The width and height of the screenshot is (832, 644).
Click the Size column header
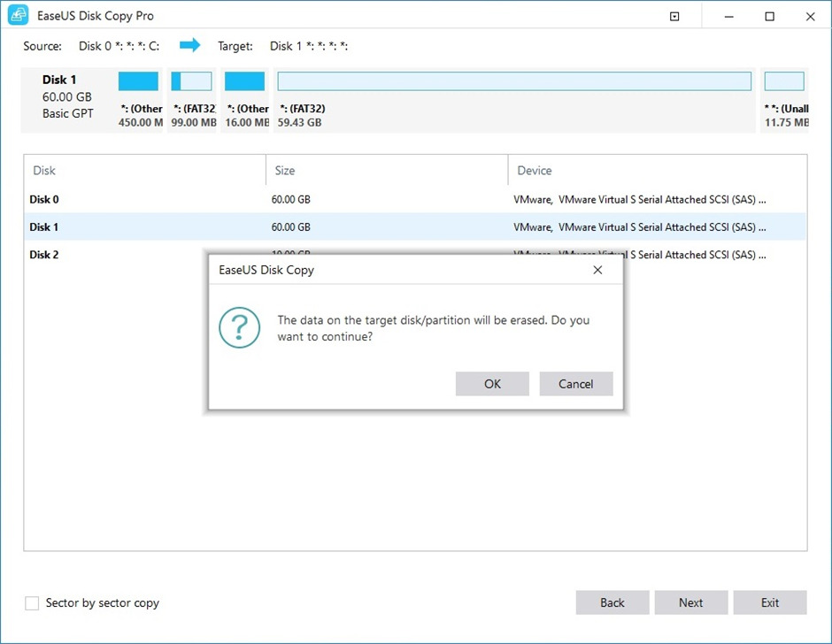pos(387,170)
